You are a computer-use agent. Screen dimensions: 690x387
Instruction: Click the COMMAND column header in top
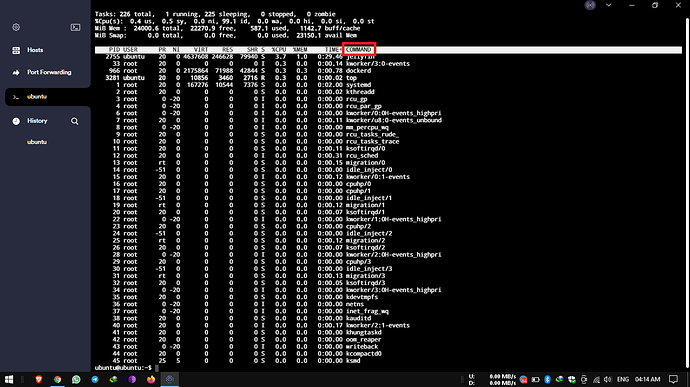[x=359, y=50]
